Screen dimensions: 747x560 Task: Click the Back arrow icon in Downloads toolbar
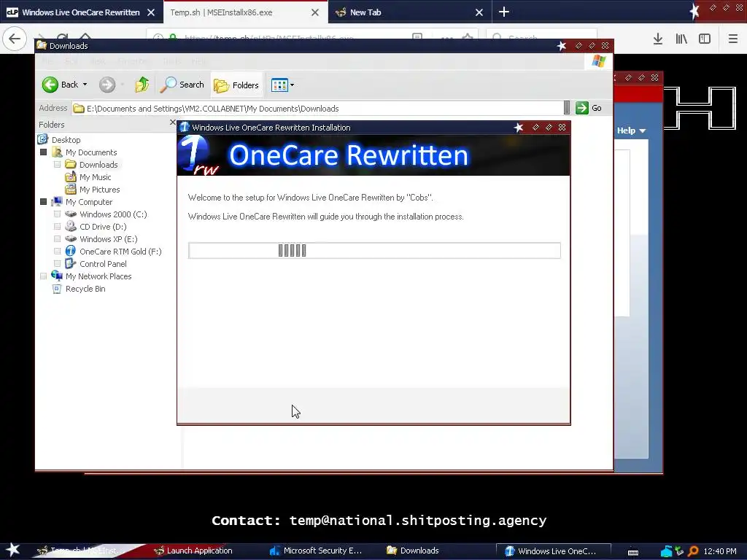[x=50, y=85]
